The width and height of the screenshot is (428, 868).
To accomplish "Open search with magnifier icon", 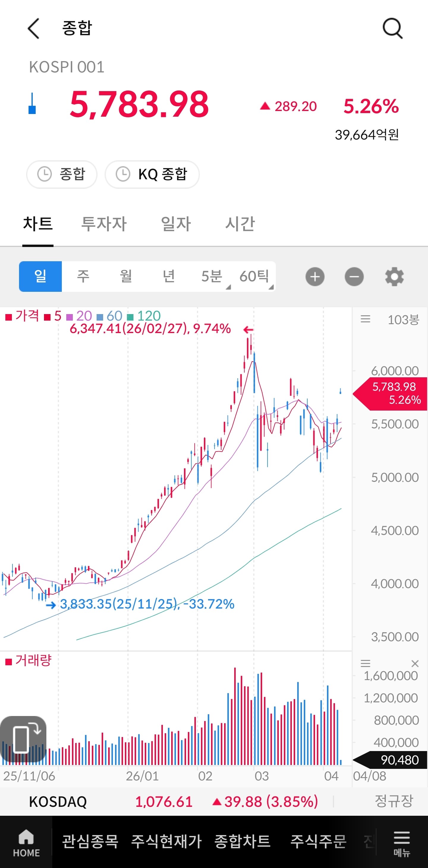I will 393,28.
